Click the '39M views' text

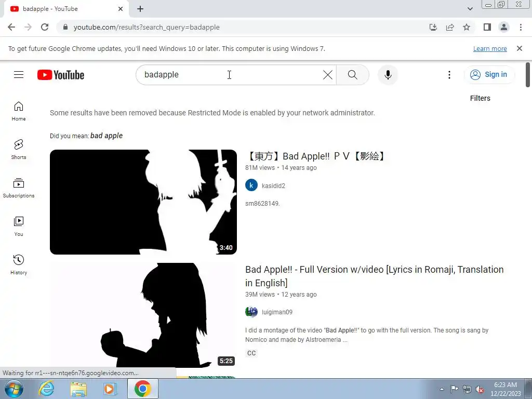pos(260,295)
